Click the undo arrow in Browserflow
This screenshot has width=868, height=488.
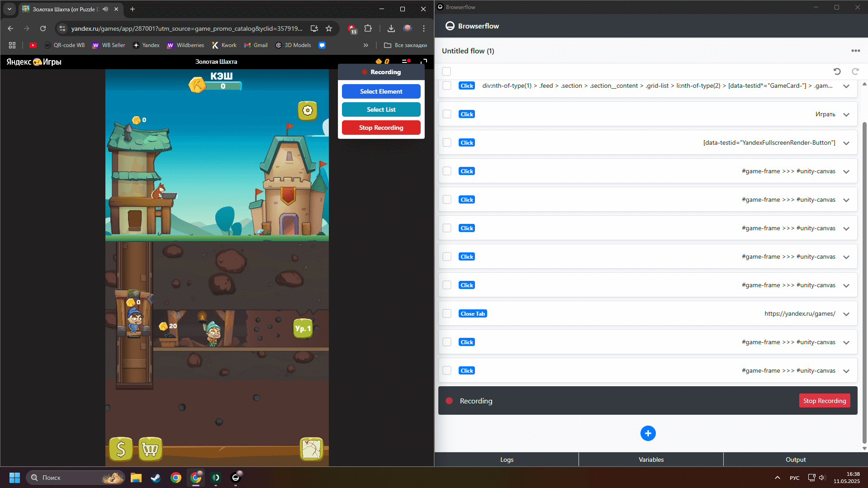(837, 71)
